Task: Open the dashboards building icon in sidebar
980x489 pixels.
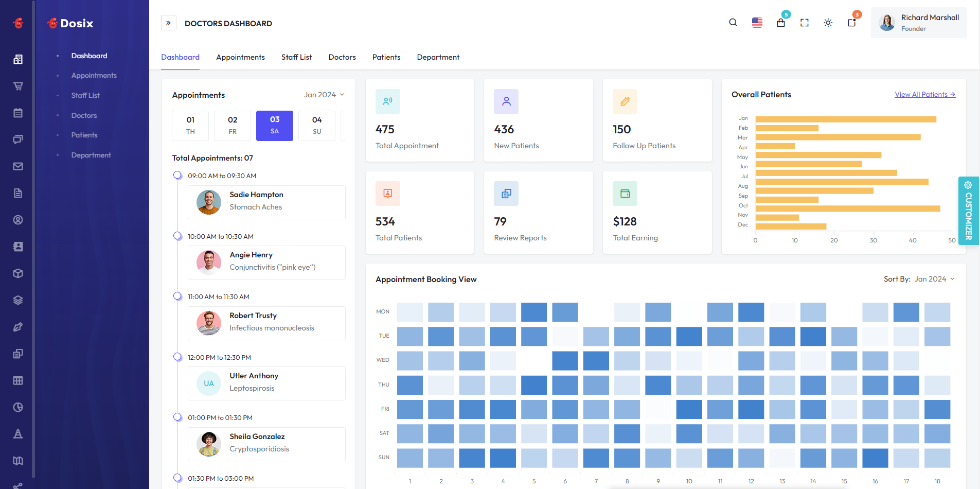Action: pyautogui.click(x=18, y=59)
